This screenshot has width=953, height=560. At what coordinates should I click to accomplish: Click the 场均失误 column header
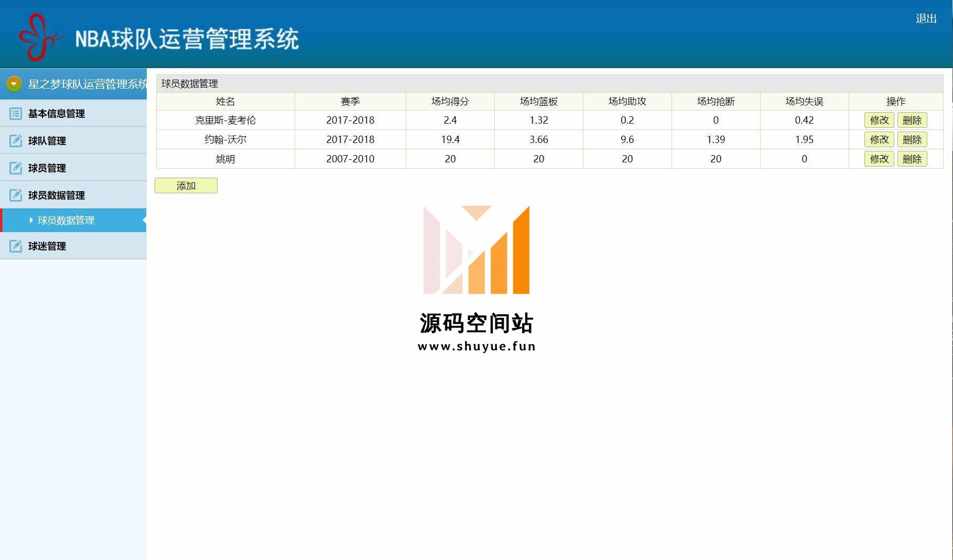point(805,102)
